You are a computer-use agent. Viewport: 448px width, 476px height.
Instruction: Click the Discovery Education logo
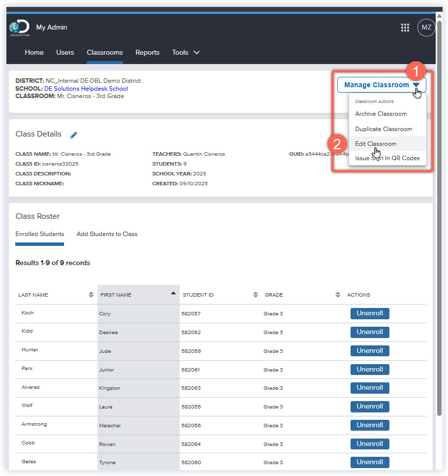click(19, 28)
